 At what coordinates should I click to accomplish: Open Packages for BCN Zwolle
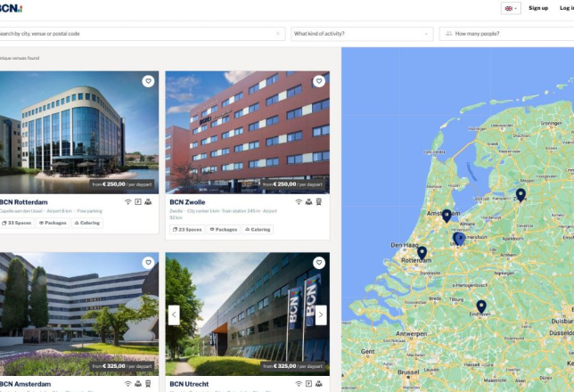(224, 230)
